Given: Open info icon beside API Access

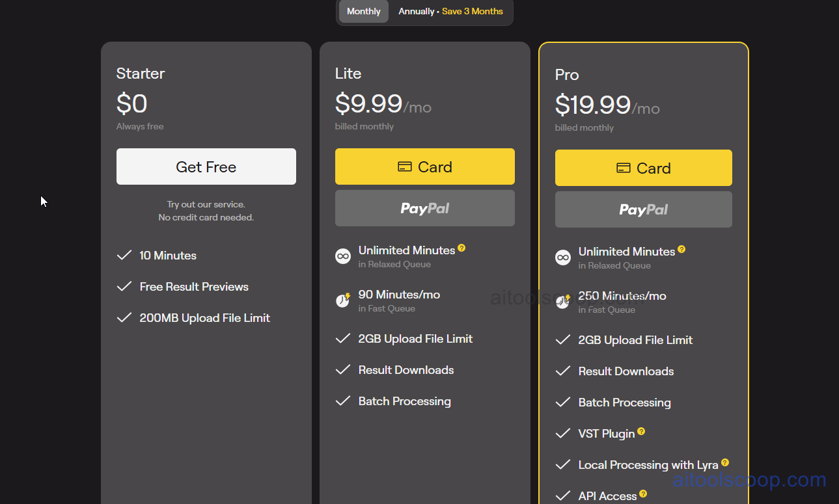Looking at the screenshot, I should [643, 494].
